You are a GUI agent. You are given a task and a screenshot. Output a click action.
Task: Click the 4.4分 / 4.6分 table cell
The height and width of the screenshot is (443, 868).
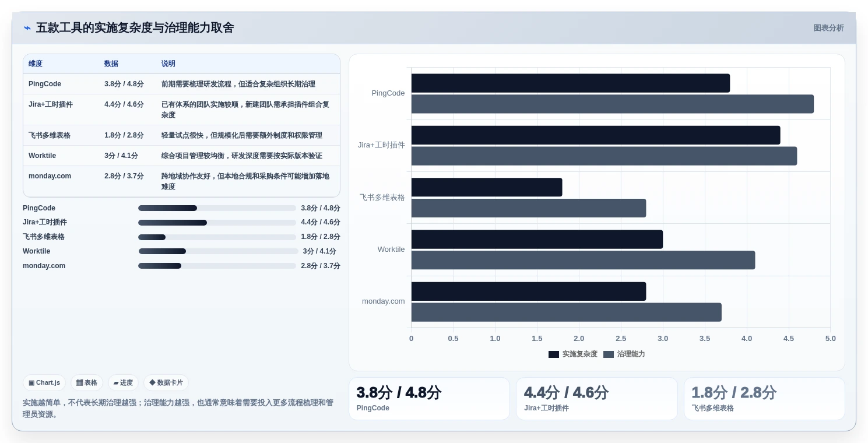pos(124,104)
